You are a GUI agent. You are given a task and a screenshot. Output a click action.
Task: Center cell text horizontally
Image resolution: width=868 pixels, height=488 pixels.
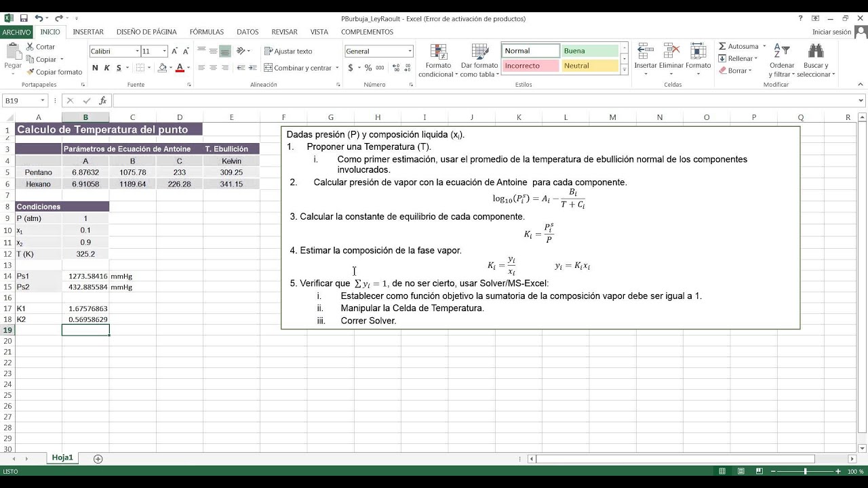213,68
